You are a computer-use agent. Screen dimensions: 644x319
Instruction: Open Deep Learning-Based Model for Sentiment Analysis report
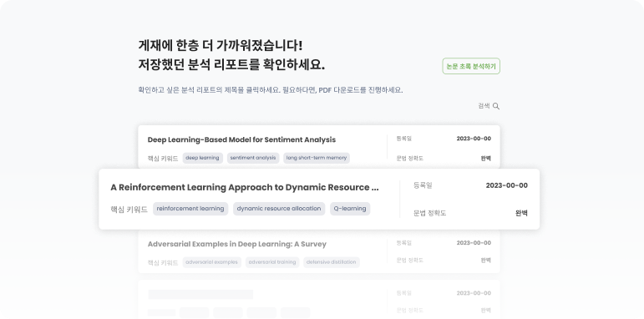[x=241, y=139]
